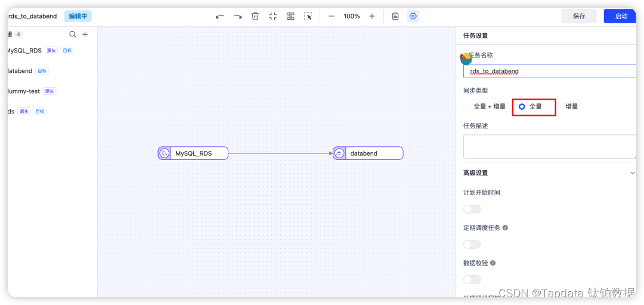
Task: Zoom out with the minus icon
Action: click(332, 16)
